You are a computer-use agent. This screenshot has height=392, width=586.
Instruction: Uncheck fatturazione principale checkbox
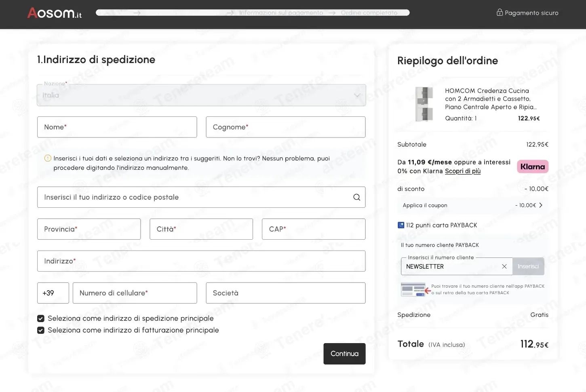(41, 330)
